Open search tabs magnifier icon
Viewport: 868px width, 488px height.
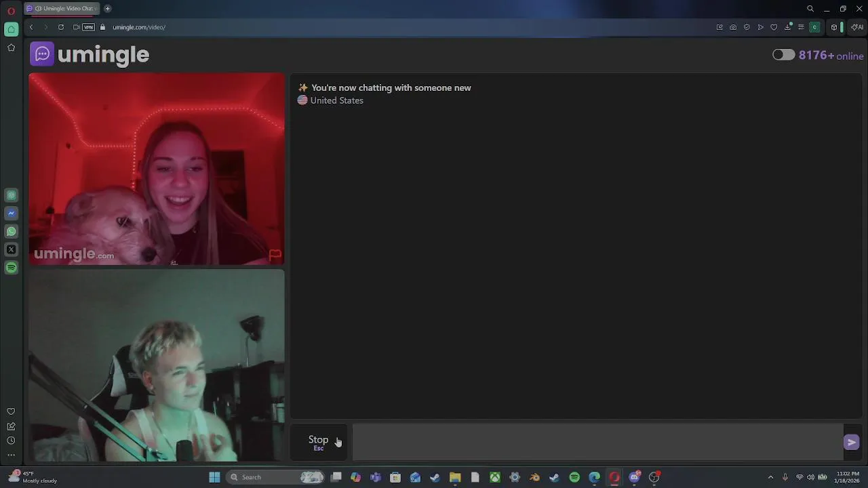point(810,9)
